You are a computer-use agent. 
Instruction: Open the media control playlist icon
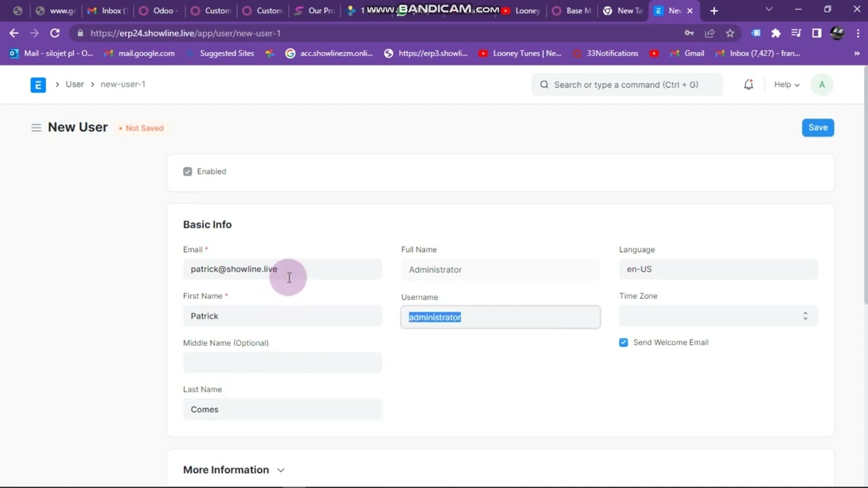(x=796, y=33)
